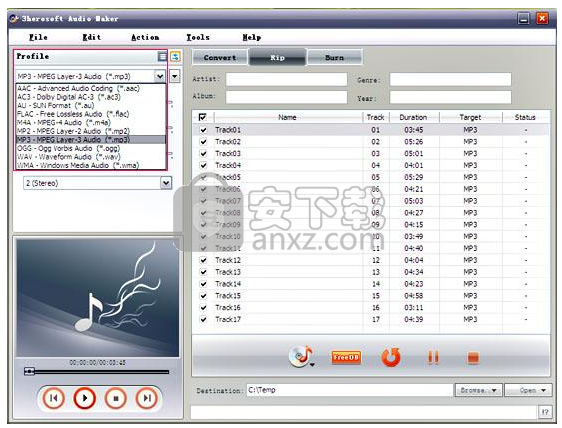Image resolution: width=562 pixels, height=428 pixels.
Task: Select M4A - MPEG-4 Audio format
Action: 91,123
